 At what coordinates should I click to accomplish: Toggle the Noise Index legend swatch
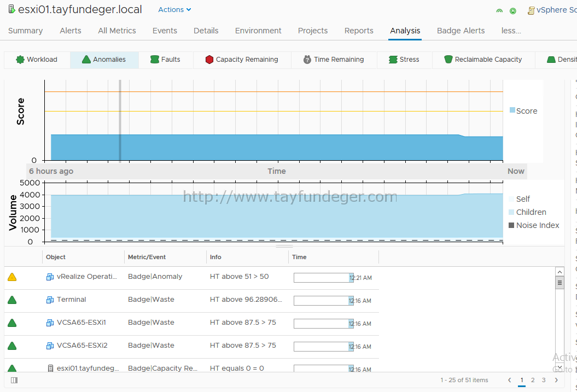tap(511, 225)
